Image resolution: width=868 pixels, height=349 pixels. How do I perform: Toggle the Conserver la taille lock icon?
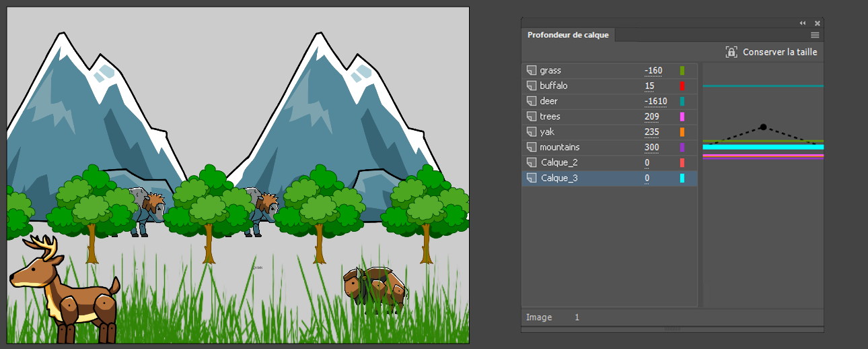[731, 52]
